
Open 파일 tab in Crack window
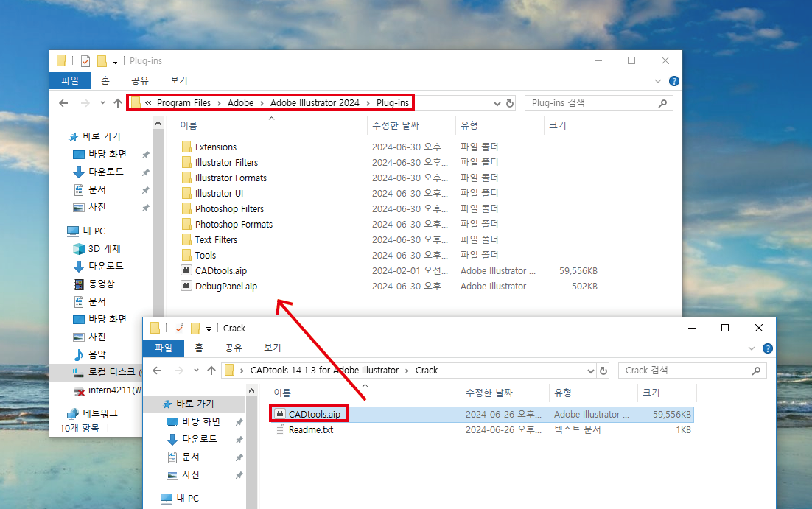164,348
